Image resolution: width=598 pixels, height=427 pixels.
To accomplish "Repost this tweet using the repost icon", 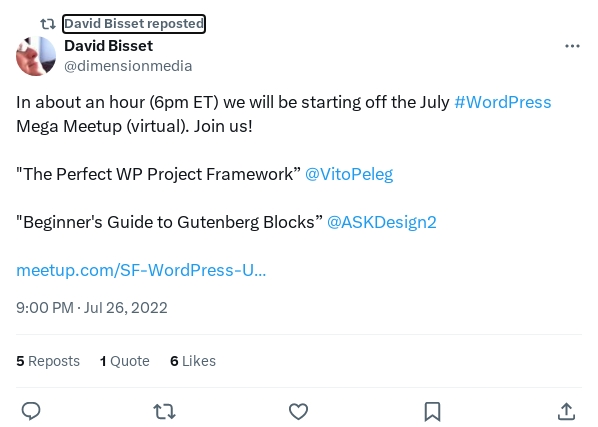I will pyautogui.click(x=164, y=412).
